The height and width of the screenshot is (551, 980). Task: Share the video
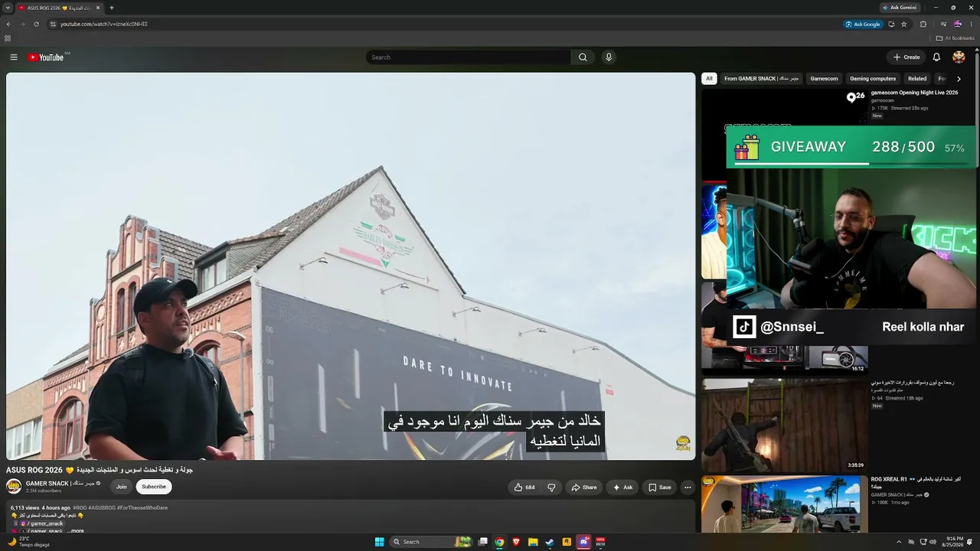[584, 487]
